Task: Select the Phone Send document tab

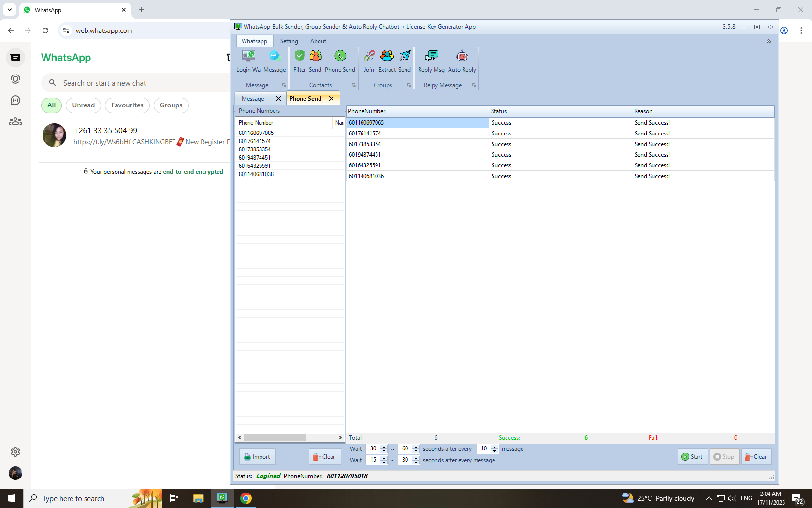Action: click(305, 99)
